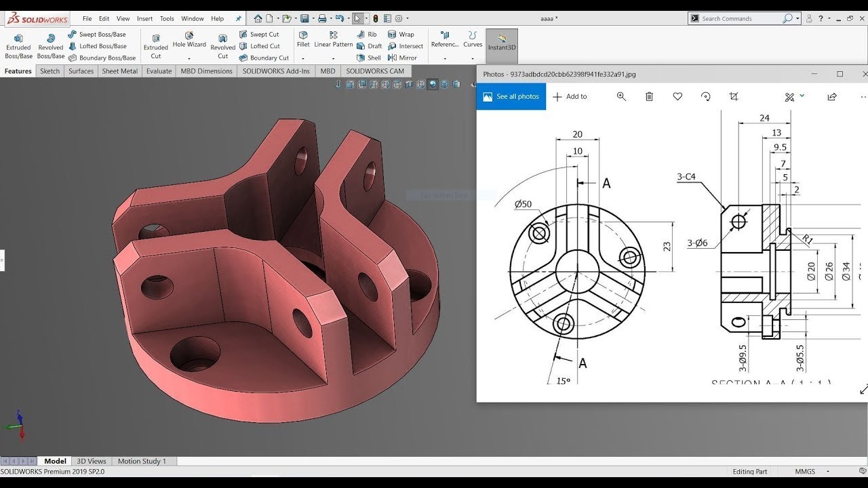Select the Shell feature

click(369, 58)
